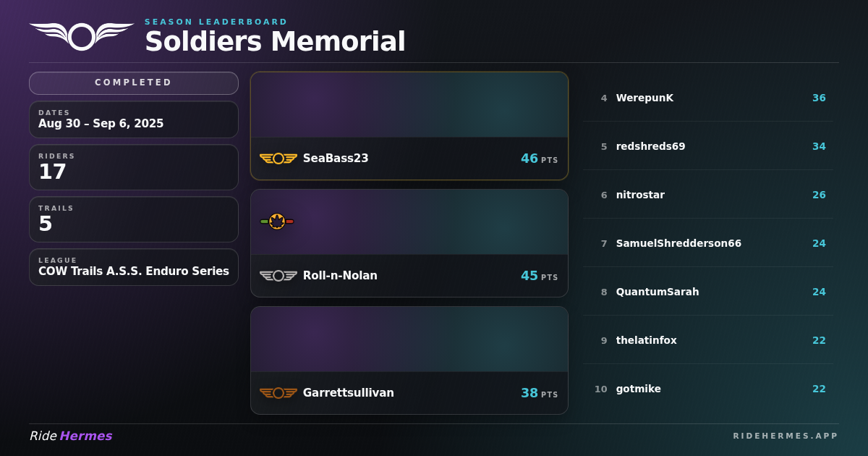Click the silver winged badge beside Roll-n-Nolan
The image size is (868, 456).
278,276
